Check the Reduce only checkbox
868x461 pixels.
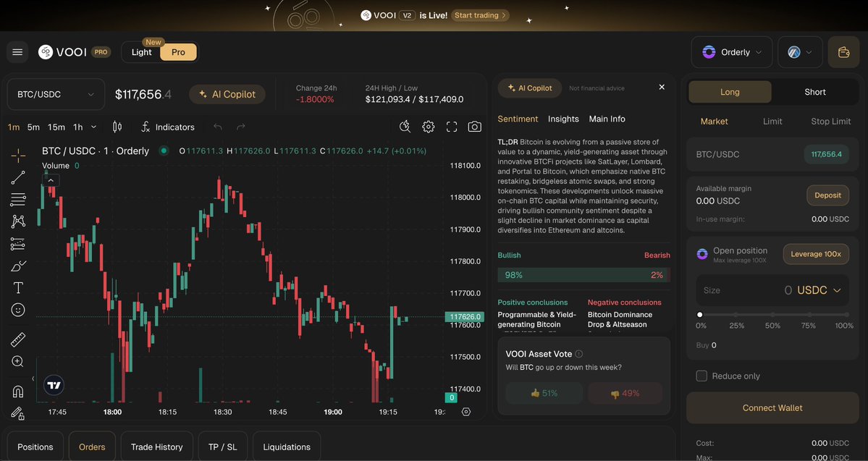[701, 376]
